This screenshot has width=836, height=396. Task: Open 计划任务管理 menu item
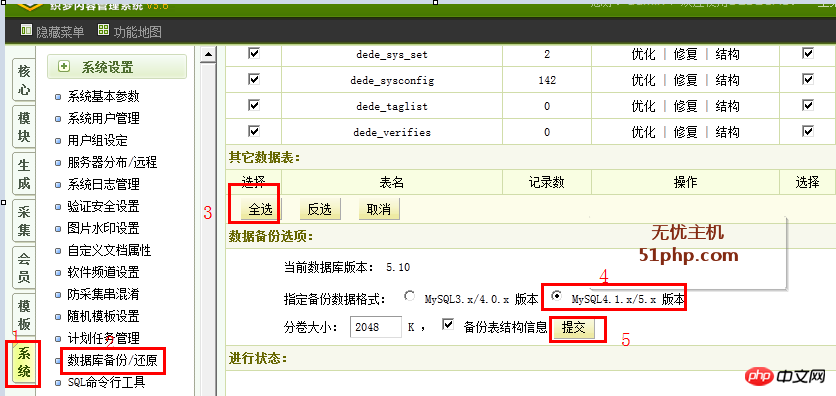point(103,338)
